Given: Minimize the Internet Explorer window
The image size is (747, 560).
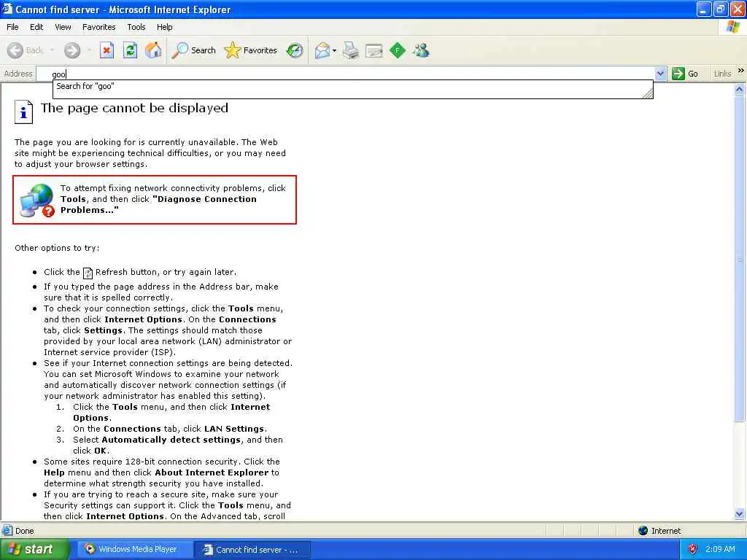Looking at the screenshot, I should pos(704,9).
